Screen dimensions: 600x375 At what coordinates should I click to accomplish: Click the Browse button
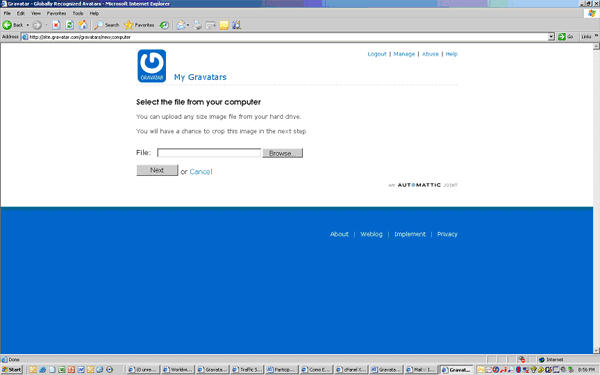click(x=282, y=153)
